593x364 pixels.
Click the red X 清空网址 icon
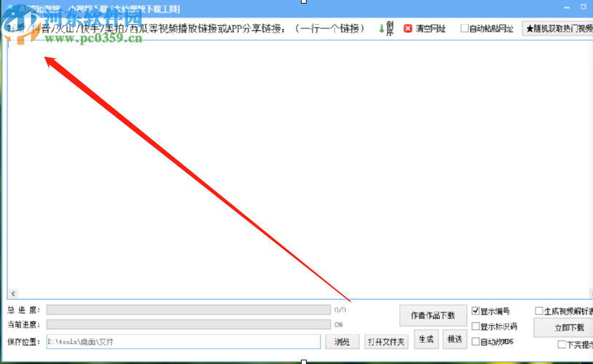[408, 28]
